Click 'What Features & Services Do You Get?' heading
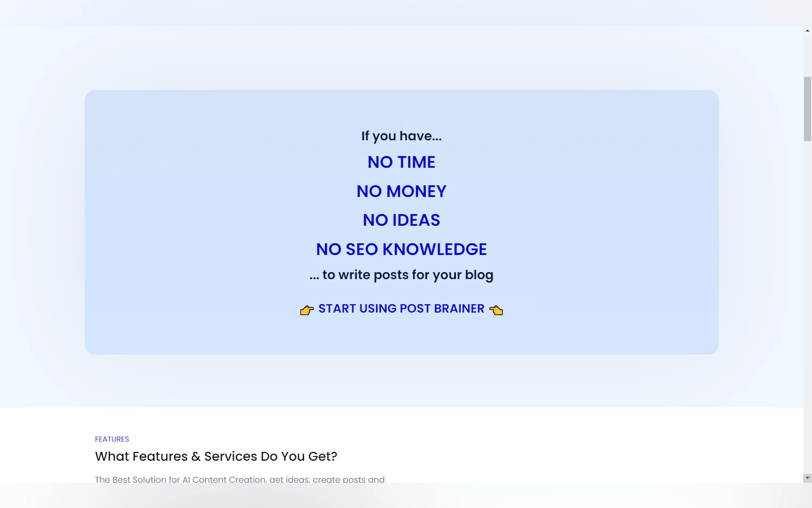The height and width of the screenshot is (508, 812). click(216, 456)
